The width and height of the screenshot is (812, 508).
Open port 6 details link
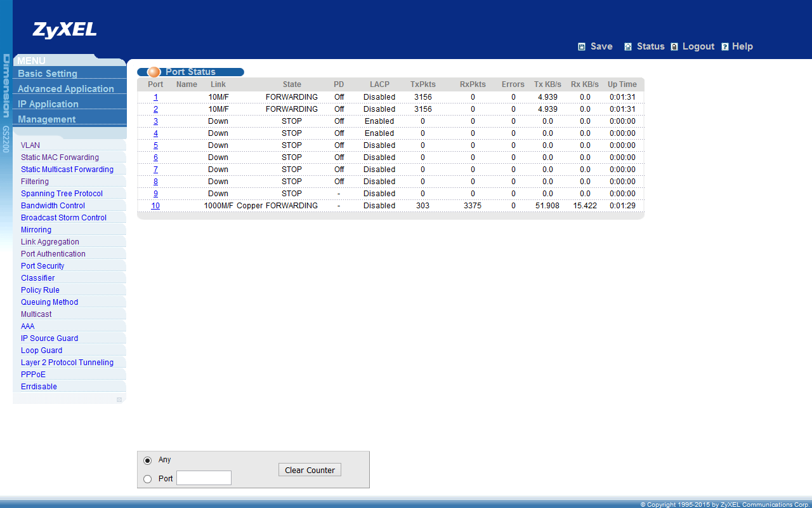click(155, 157)
